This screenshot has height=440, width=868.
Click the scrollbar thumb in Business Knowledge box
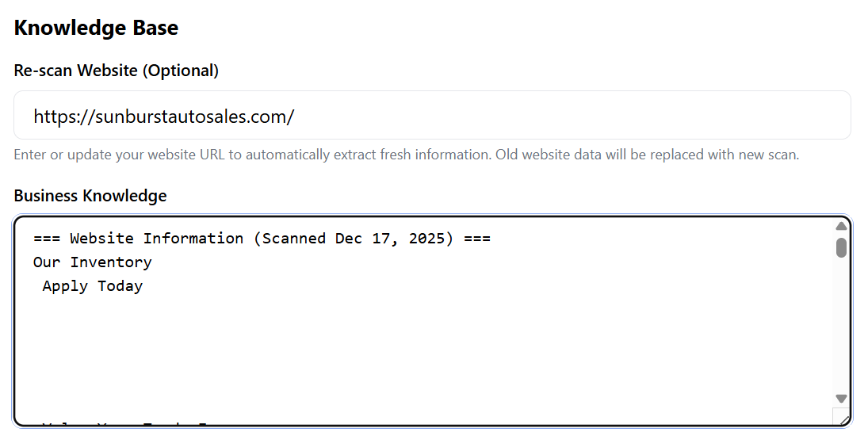point(841,248)
